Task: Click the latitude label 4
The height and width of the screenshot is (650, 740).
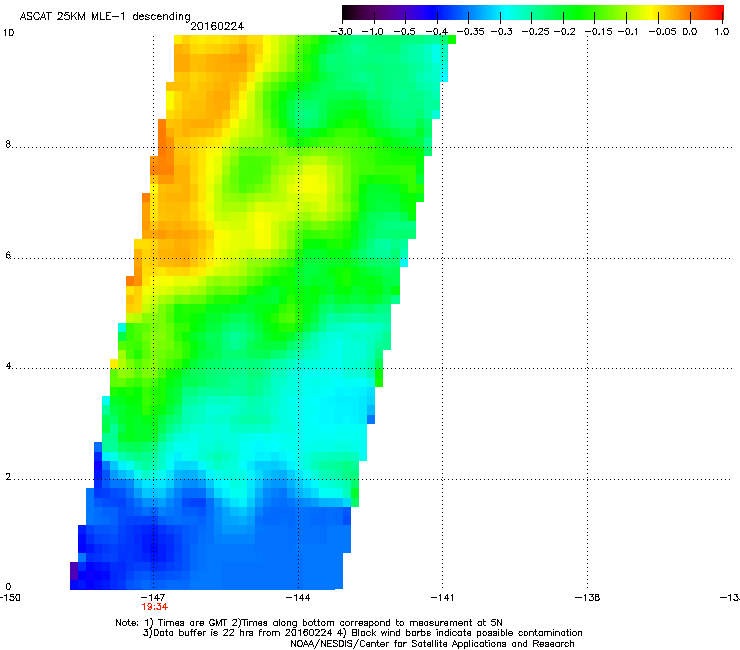Action: (x=8, y=366)
